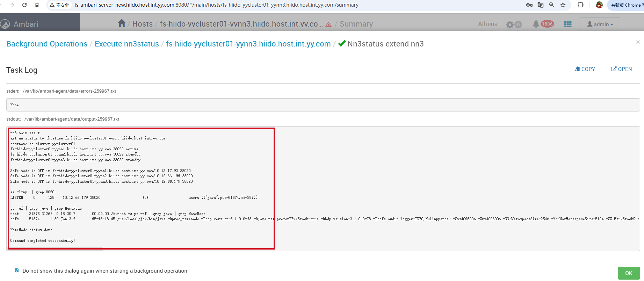This screenshot has height=281, width=644.
Task: Open background operations gear icon
Action: 510,24
